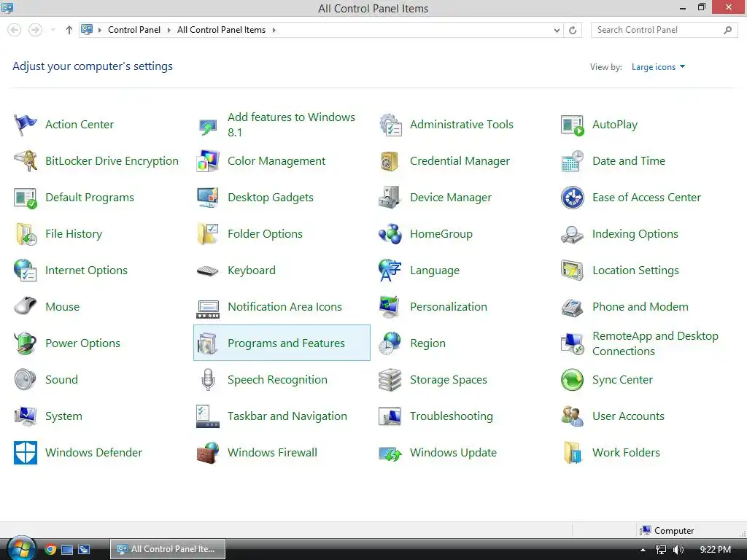Select the All Control Panel Items taskbar button

pyautogui.click(x=168, y=549)
